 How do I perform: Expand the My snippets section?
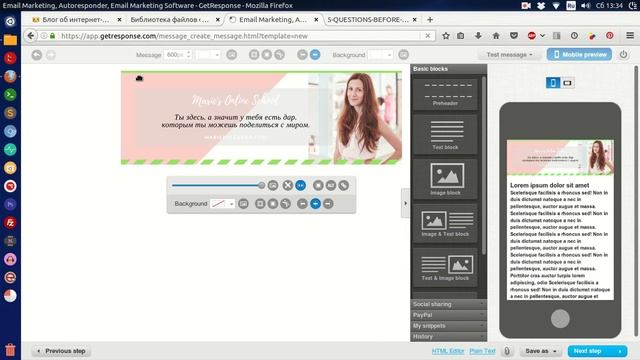(449, 326)
